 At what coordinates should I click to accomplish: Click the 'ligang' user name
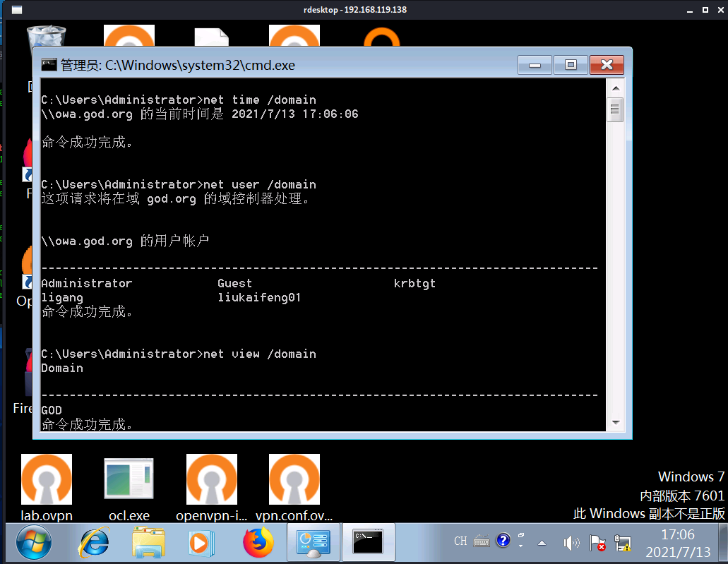click(x=62, y=298)
